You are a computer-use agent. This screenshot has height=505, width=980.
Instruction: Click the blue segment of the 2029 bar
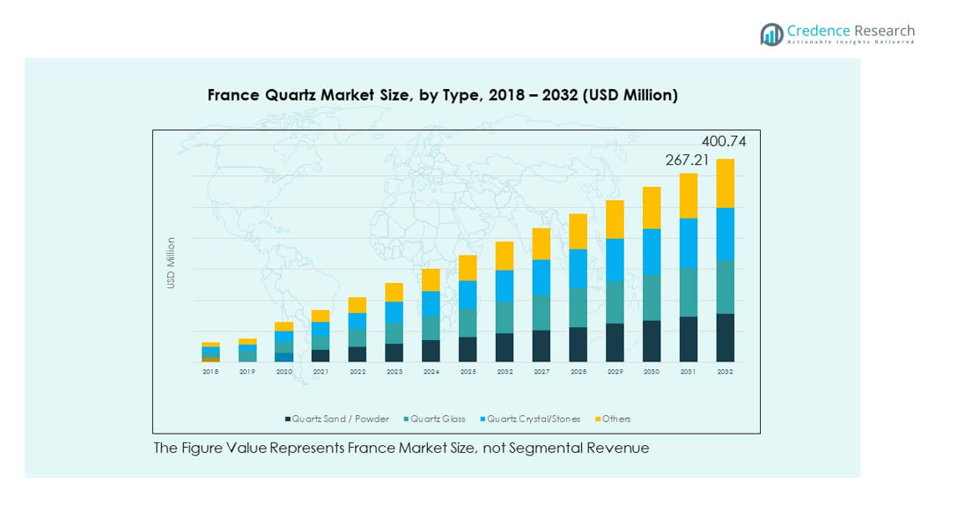coord(615,259)
